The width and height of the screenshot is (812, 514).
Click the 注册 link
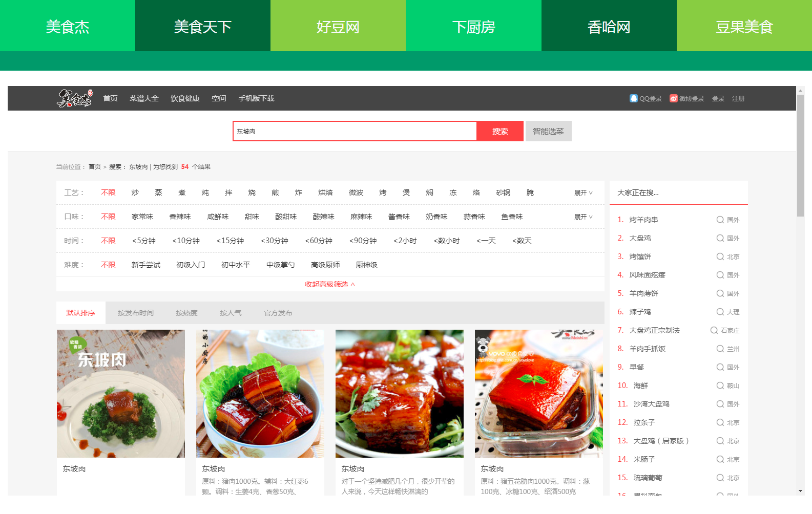click(738, 98)
